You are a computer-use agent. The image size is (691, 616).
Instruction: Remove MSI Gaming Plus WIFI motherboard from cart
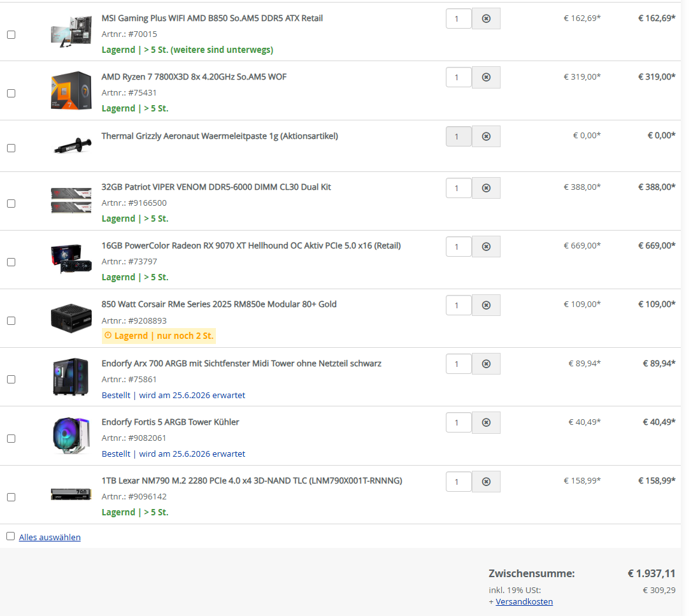coord(486,18)
